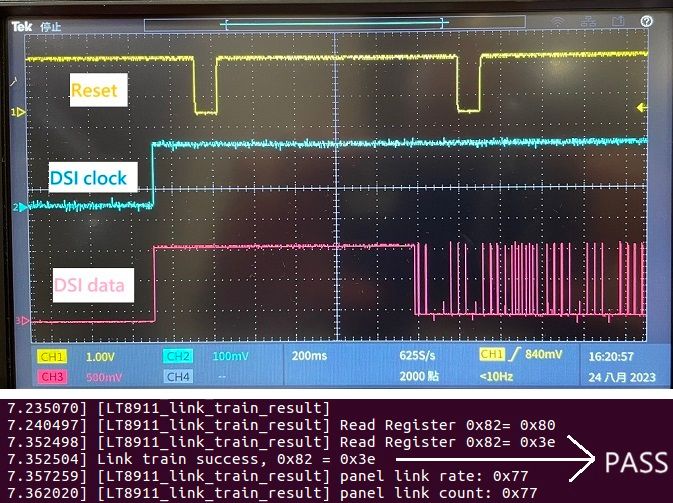Viewport: 673px width, 503px height.
Task: Click the 1.00V CH1 scale value
Action: [x=100, y=357]
